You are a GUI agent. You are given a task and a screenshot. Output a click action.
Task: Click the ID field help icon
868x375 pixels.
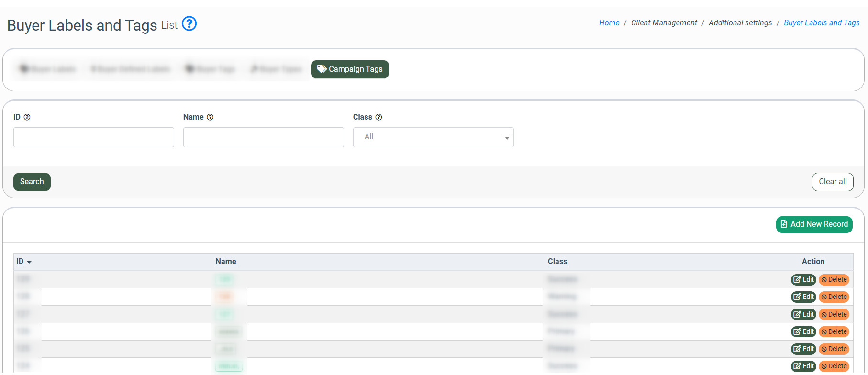[x=27, y=117]
